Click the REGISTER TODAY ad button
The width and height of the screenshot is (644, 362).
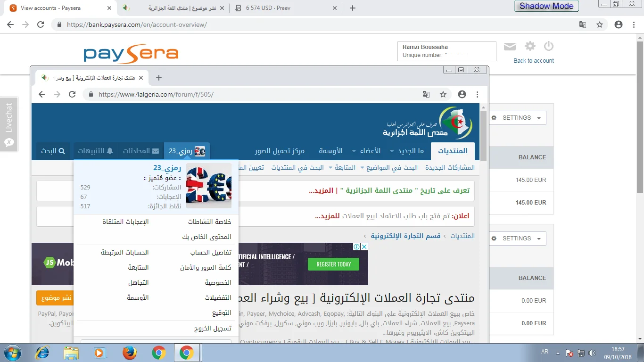coord(333,264)
